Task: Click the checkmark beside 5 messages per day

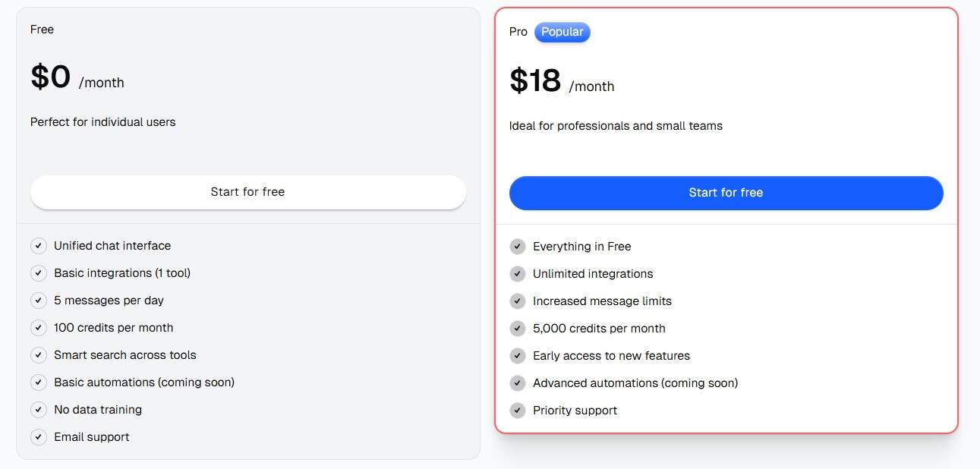Action: [39, 300]
